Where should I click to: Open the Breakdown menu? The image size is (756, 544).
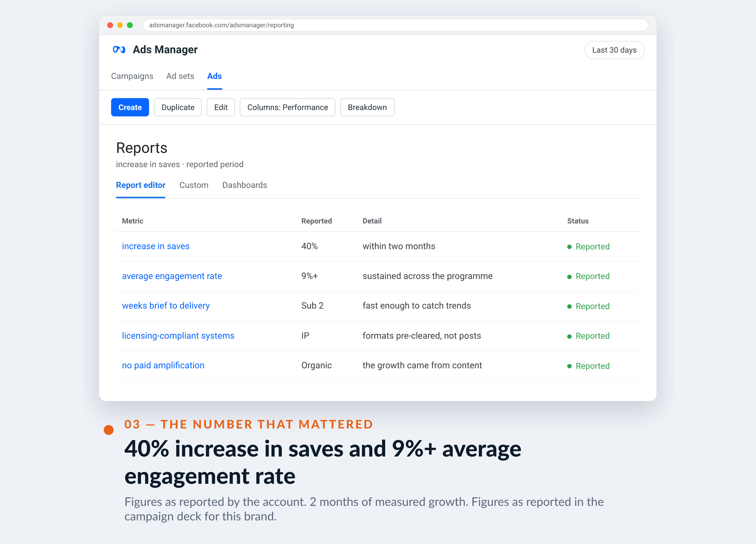(x=367, y=107)
